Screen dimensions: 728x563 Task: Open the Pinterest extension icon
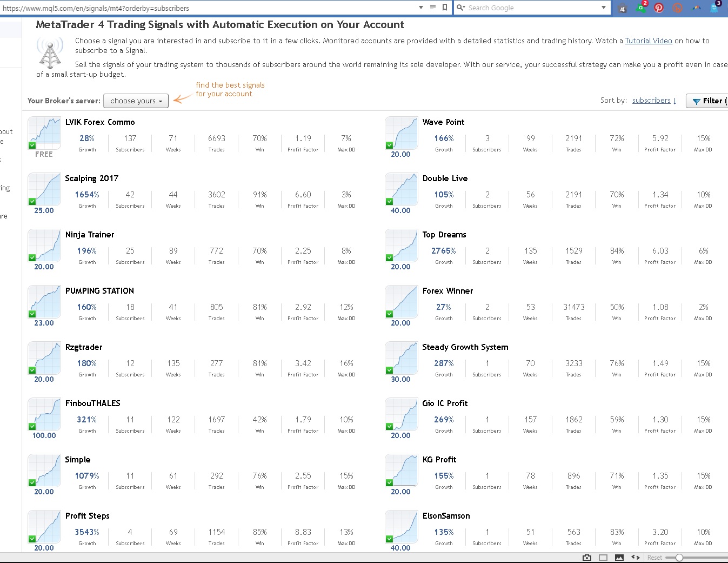coord(659,8)
